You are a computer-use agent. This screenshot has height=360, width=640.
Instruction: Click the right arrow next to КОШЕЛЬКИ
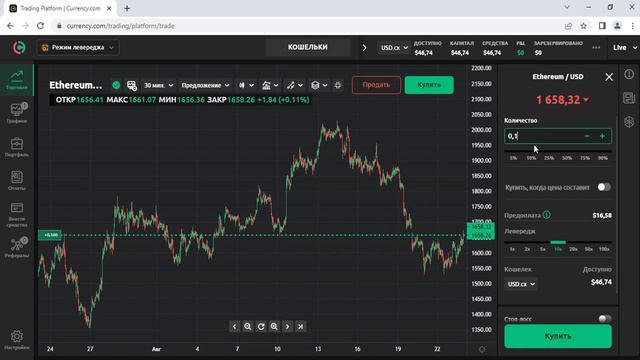tap(364, 48)
